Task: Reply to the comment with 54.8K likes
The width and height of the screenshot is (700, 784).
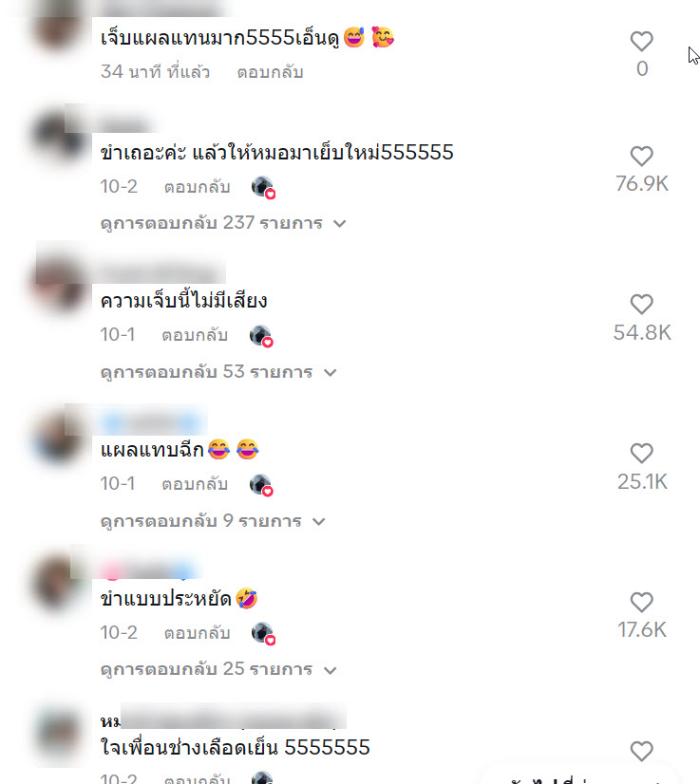Action: (195, 335)
